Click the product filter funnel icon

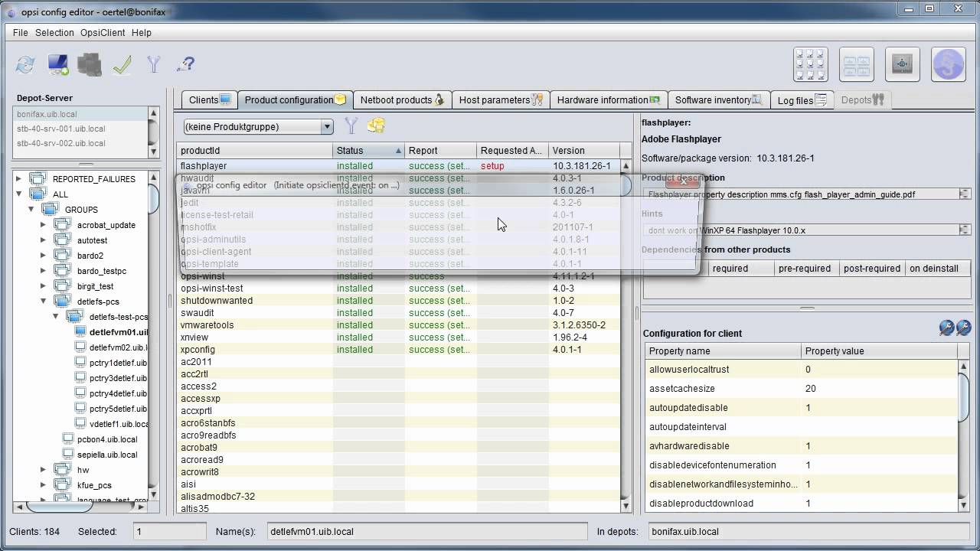point(351,126)
